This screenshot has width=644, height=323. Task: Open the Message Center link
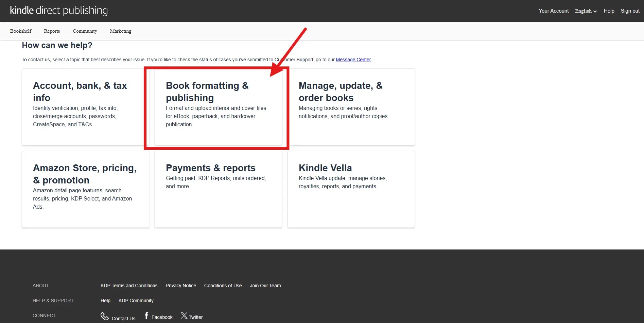353,60
